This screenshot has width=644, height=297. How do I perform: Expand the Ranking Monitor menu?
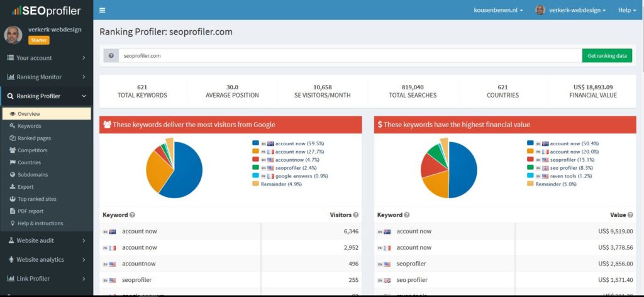(x=47, y=77)
